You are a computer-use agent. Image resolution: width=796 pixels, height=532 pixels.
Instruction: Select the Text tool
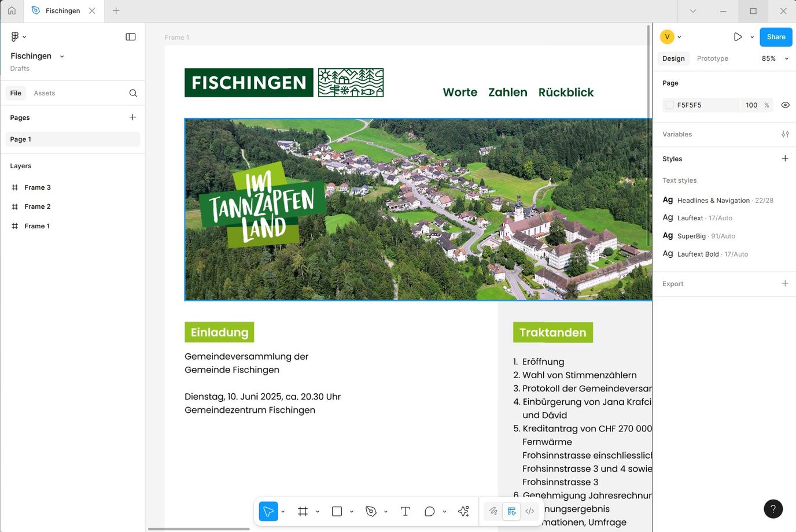pyautogui.click(x=405, y=511)
